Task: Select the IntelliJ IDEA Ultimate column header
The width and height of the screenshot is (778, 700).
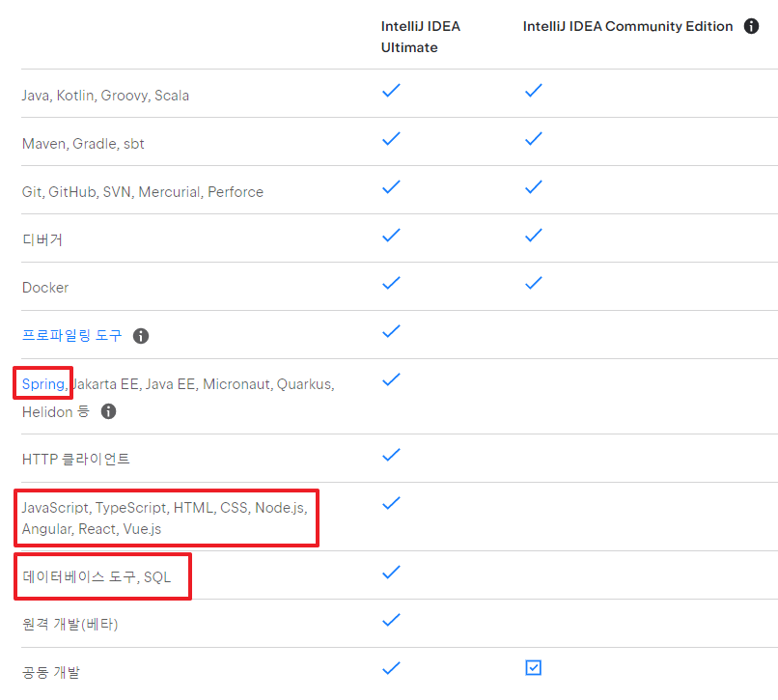Action: click(x=420, y=37)
